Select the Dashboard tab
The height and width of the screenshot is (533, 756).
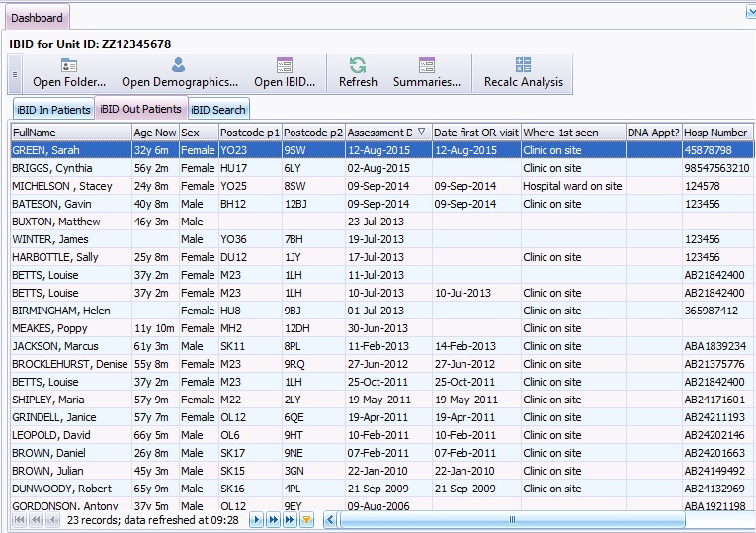tap(36, 18)
